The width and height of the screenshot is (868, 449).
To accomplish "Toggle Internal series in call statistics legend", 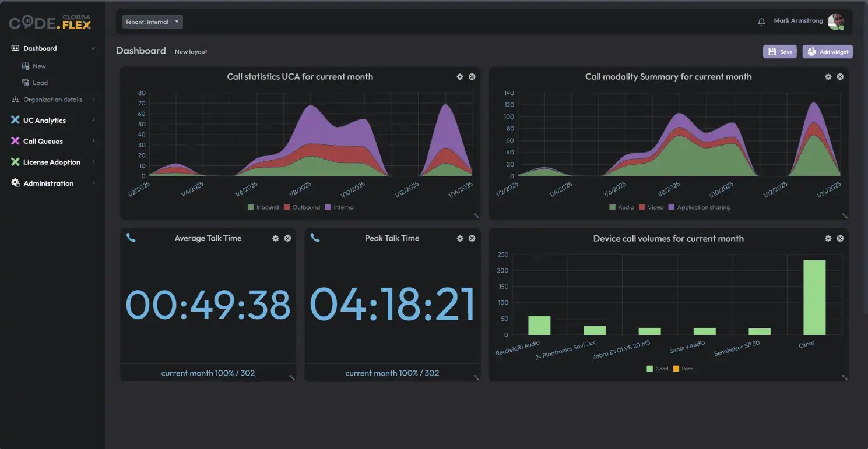I will 340,207.
